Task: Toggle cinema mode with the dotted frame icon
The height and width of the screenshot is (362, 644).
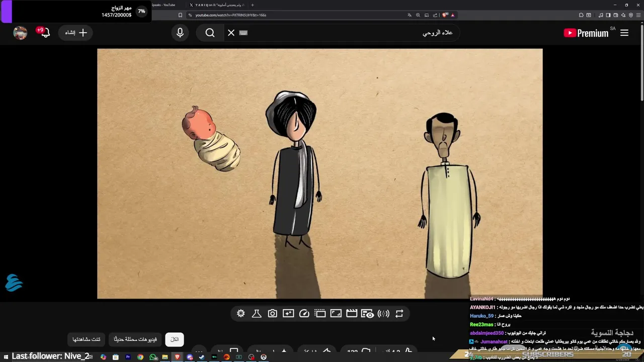Action: [320, 314]
